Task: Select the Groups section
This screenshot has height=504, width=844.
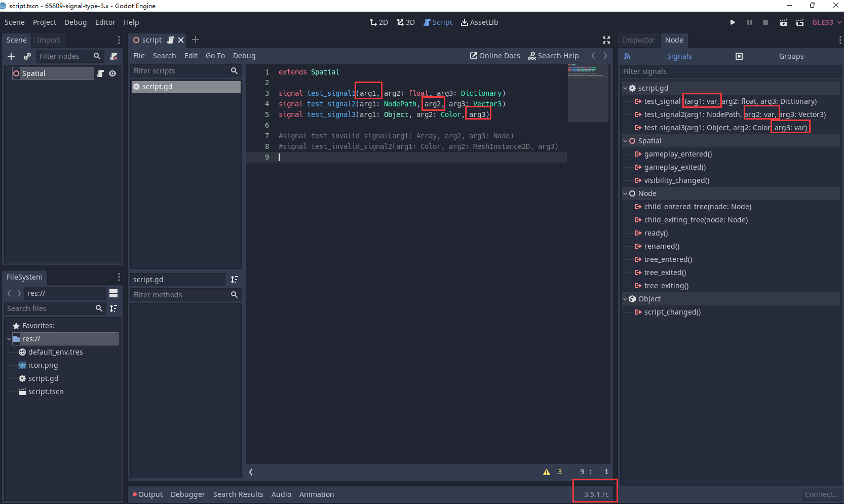Action: tap(791, 56)
